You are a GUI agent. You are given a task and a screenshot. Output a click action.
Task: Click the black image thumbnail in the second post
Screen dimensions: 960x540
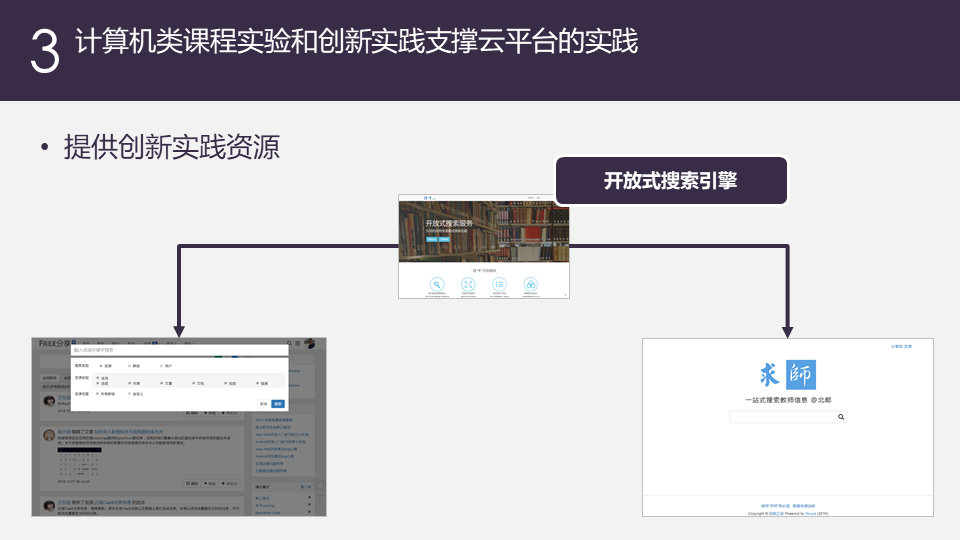80,450
